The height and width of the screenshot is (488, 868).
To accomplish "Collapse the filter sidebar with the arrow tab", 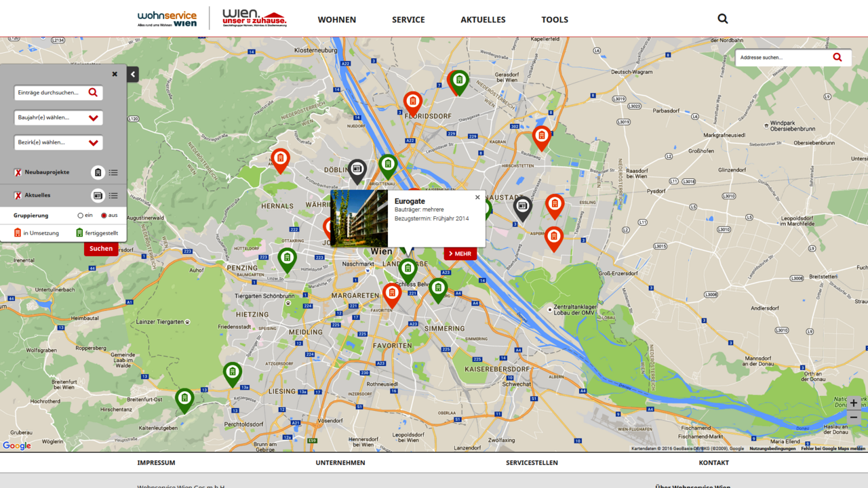I will click(x=133, y=75).
